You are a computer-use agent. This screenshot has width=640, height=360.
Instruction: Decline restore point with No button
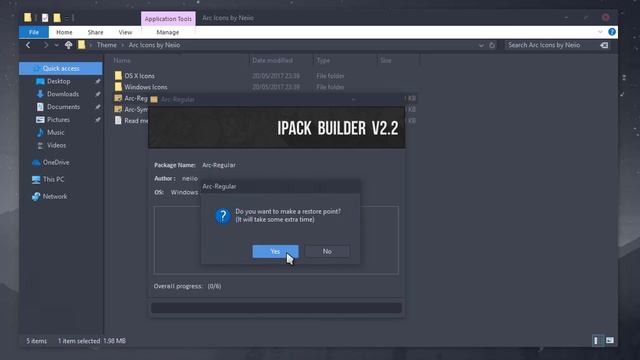point(327,251)
